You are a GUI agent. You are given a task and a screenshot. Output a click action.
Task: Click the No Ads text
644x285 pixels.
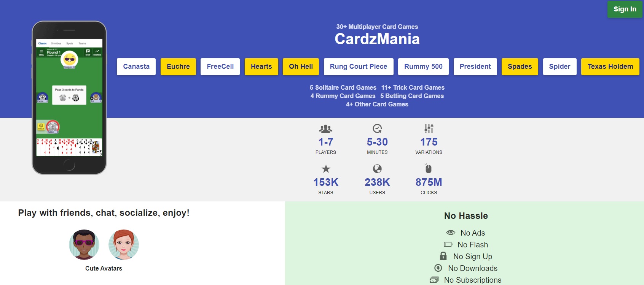click(473, 233)
